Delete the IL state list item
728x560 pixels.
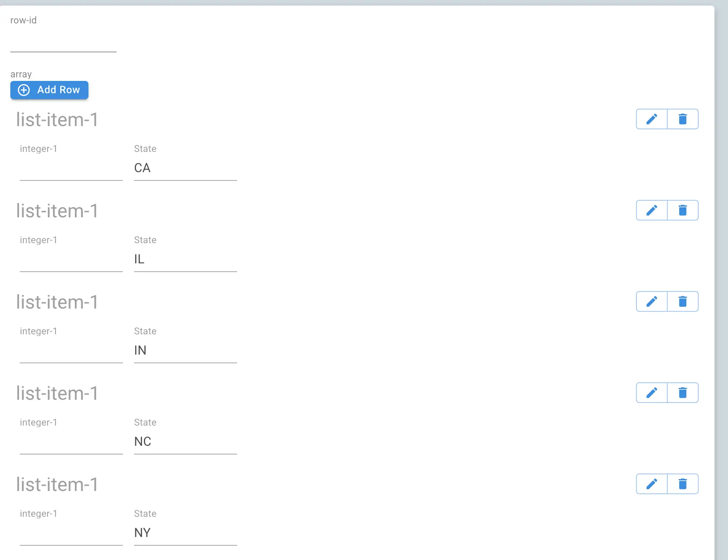[x=682, y=210]
